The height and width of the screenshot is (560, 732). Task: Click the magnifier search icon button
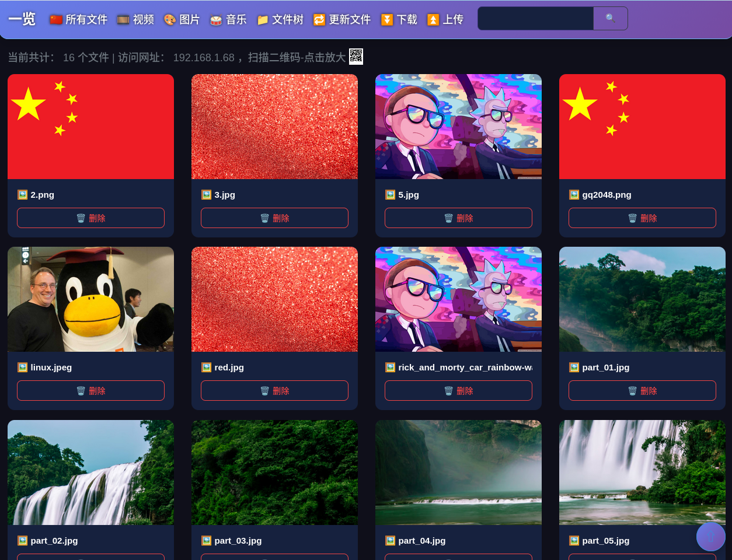coord(610,18)
